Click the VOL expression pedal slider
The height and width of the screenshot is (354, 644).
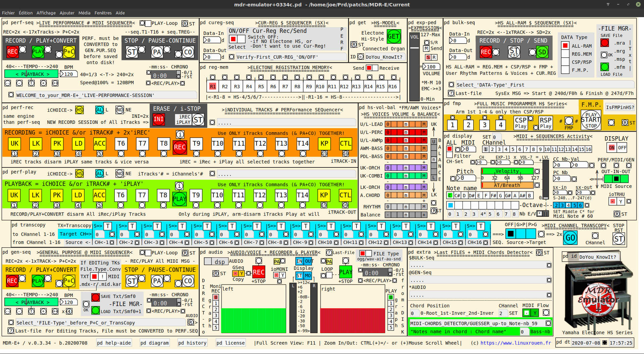click(x=415, y=67)
